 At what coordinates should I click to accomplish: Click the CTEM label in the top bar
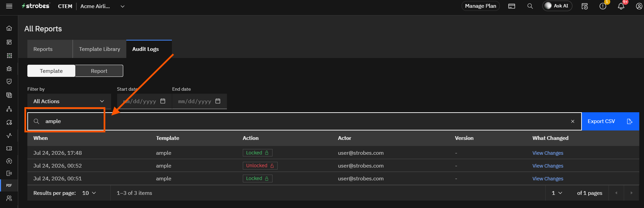click(x=65, y=6)
